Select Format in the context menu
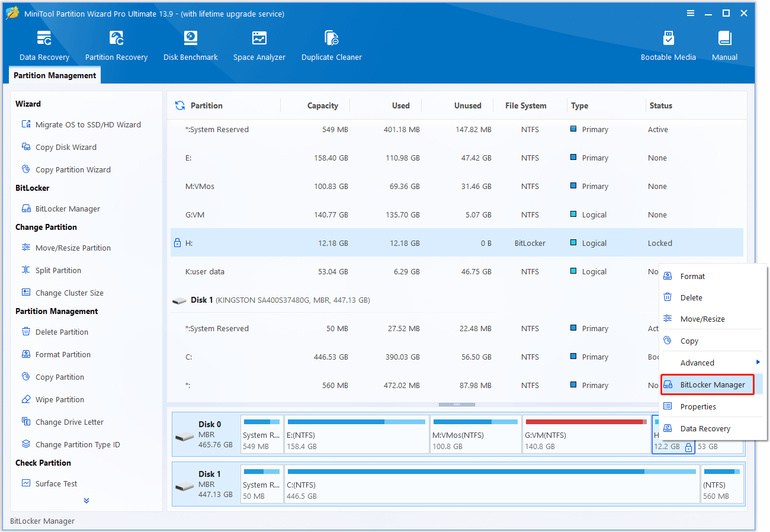The width and height of the screenshot is (770, 532). pyautogui.click(x=711, y=276)
